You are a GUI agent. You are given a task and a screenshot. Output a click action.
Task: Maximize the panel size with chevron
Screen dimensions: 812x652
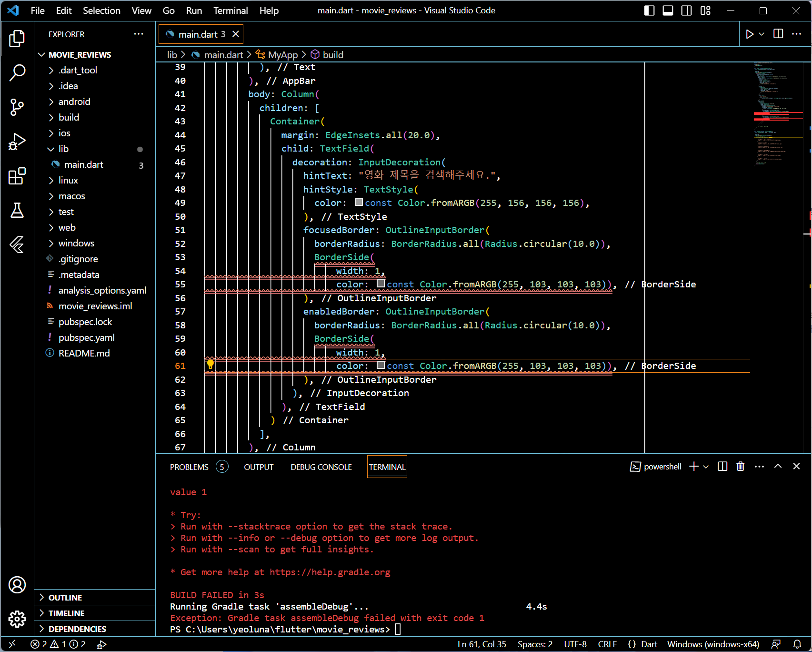pos(778,466)
